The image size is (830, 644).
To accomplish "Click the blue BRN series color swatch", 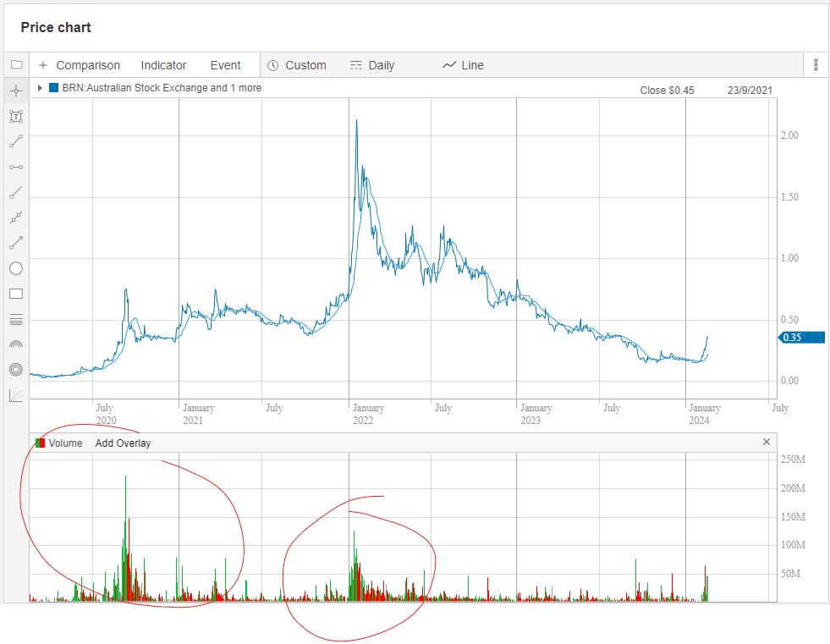I will coord(53,88).
